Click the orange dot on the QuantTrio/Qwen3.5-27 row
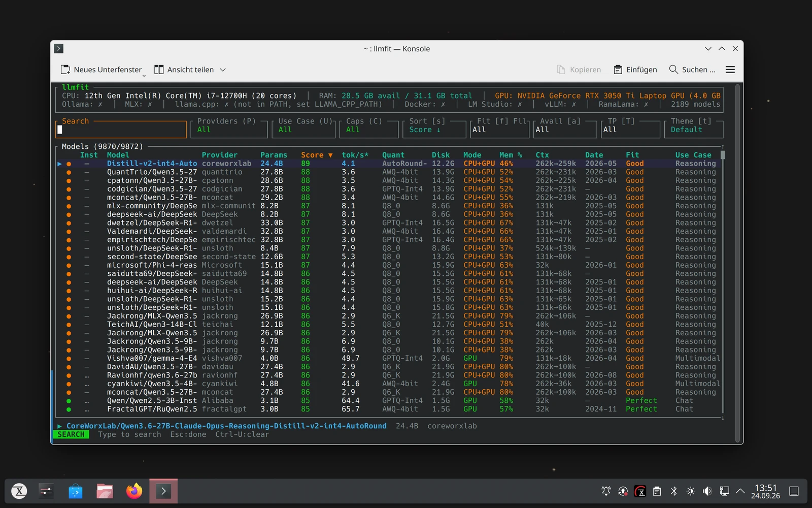The image size is (812, 508). [69, 172]
